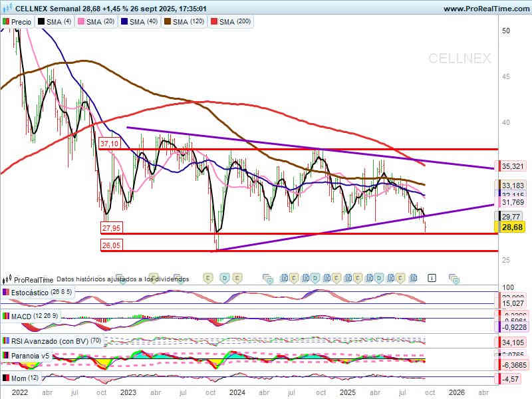532x399 pixels.
Task: Click the last document marker before the 'i' icon
Action: point(413,278)
